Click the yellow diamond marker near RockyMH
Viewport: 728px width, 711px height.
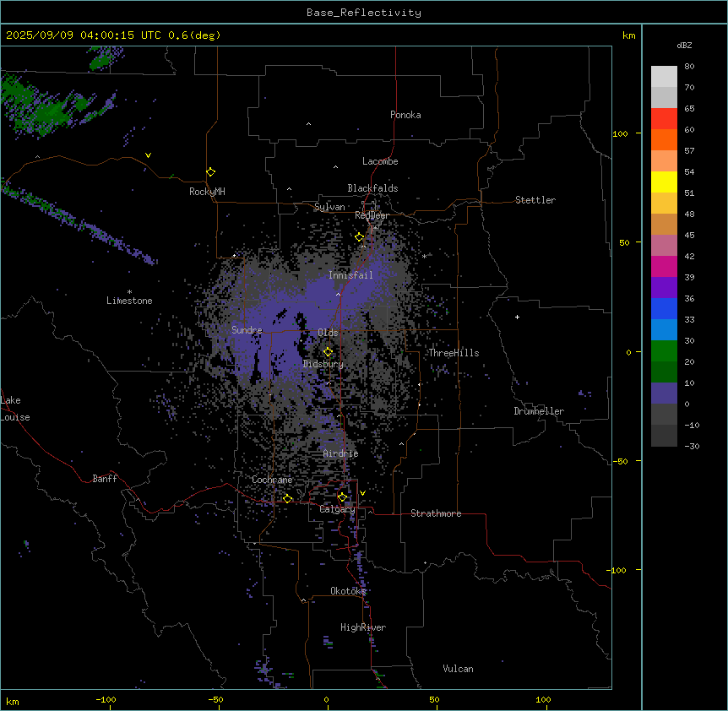click(210, 172)
